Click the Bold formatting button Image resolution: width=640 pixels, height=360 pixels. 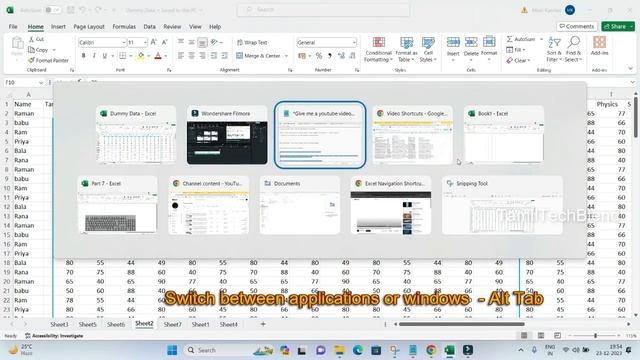(x=84, y=56)
